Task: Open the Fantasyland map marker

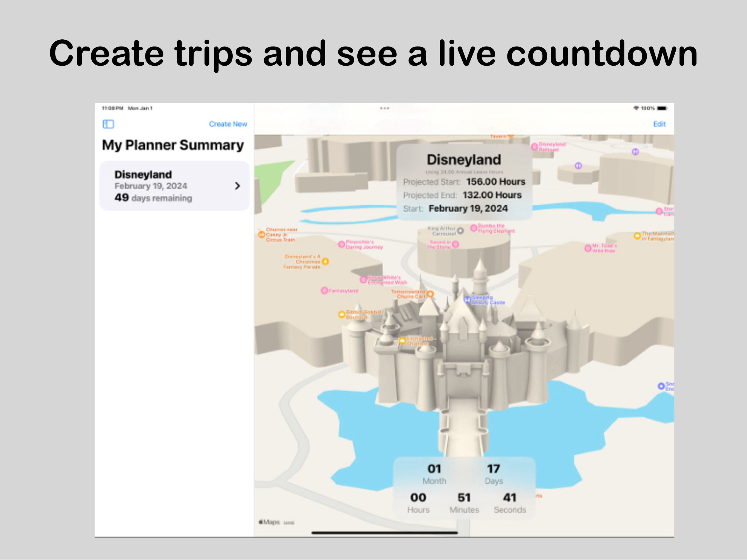Action: point(324,290)
